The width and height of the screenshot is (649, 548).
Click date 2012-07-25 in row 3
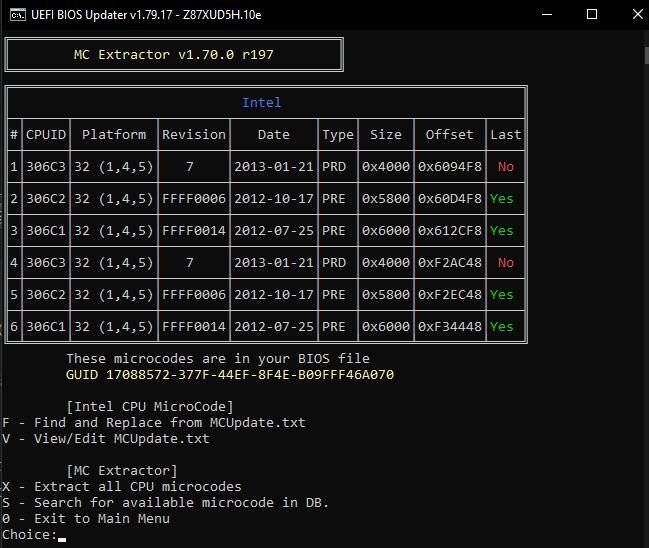pos(274,231)
